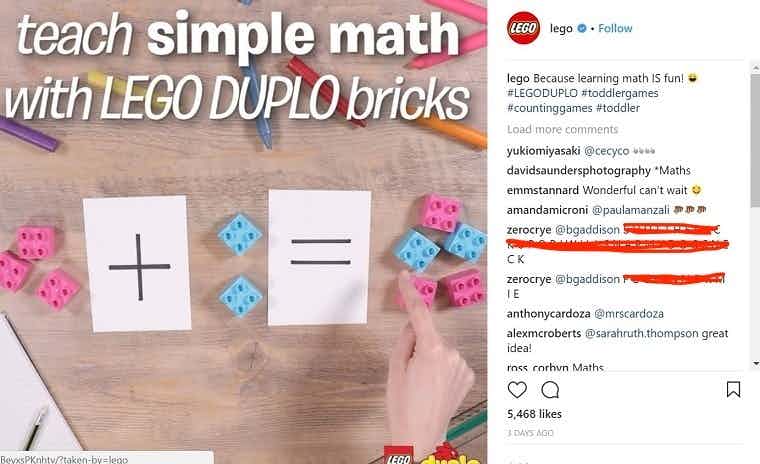Open the LEGO profile avatar
The image size is (760, 464).
pos(523,28)
